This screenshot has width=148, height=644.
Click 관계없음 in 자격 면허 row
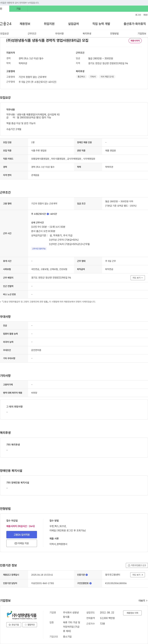[x=35, y=175]
